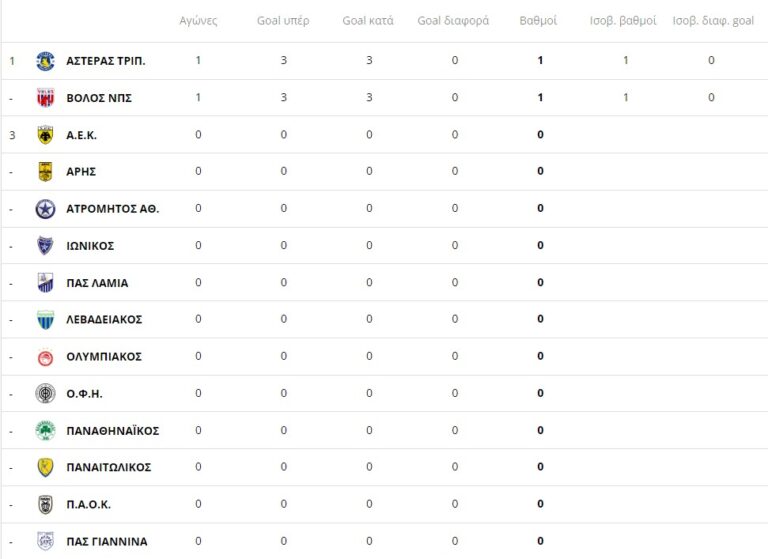Click the A.E.K. team logo

[45, 135]
